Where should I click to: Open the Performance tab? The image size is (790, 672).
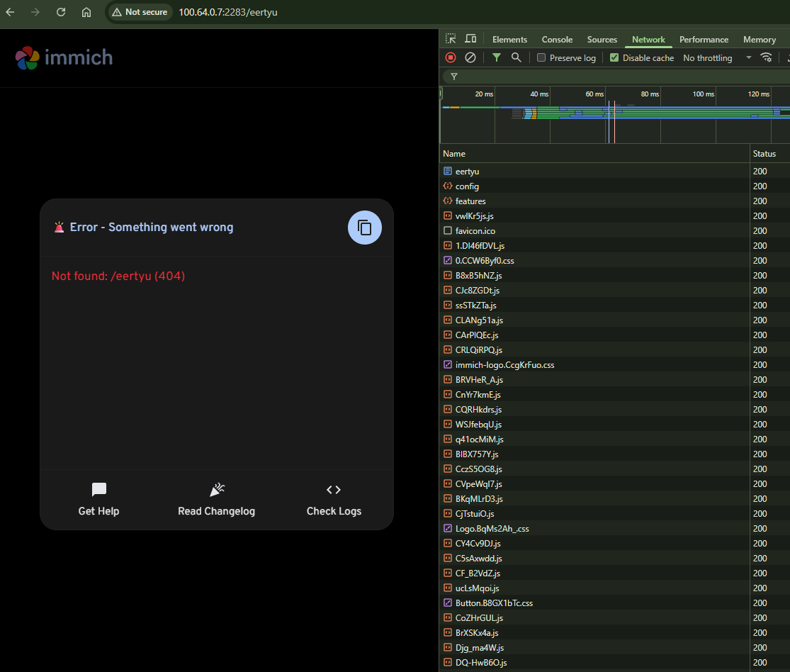(704, 39)
